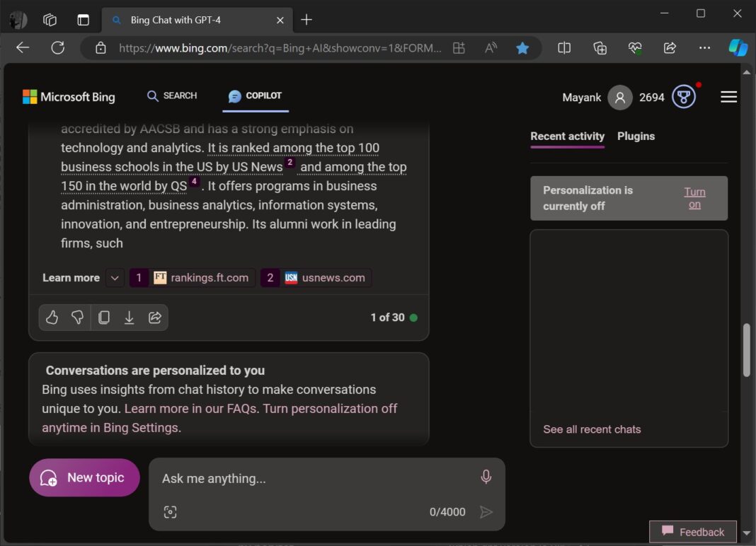Image resolution: width=756 pixels, height=546 pixels.
Task: Open the Bing hamburger menu
Action: (x=728, y=97)
